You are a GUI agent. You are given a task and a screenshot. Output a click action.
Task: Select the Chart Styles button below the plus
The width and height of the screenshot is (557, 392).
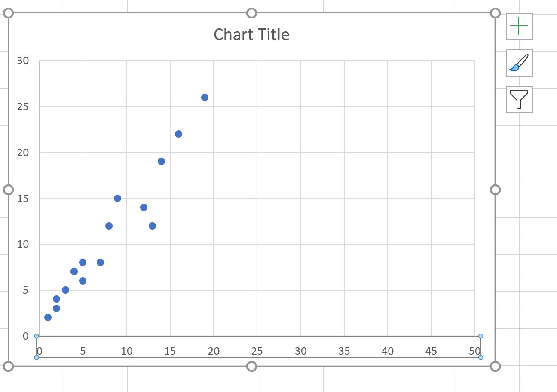click(519, 63)
